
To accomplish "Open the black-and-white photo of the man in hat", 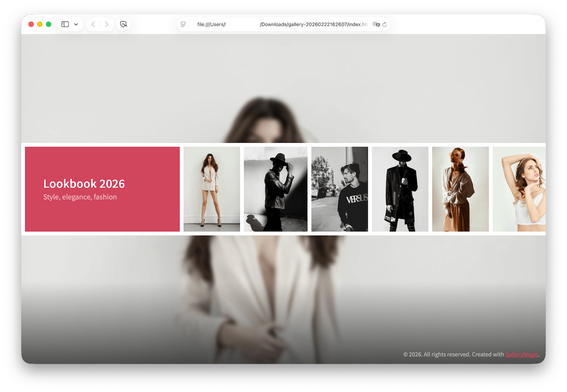I will (x=276, y=189).
